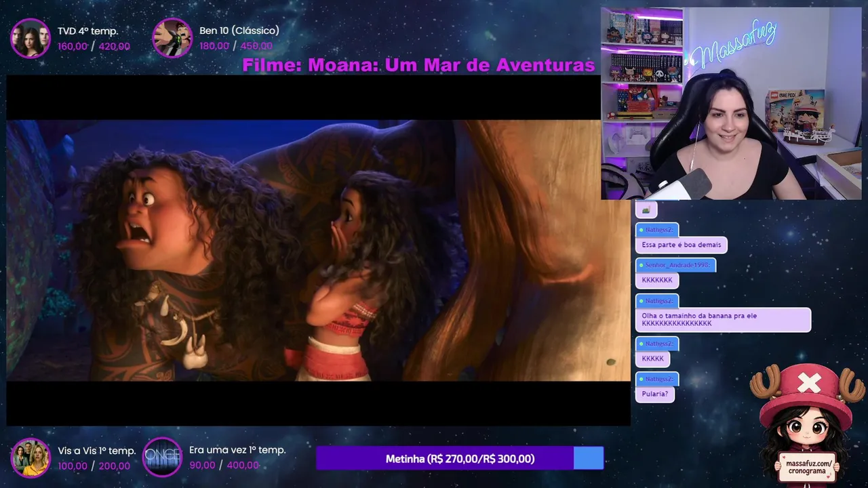868x488 pixels.
Task: Click the "KKKKKKK" message from Senhor_Andrade1998
Action: pyautogui.click(x=657, y=280)
